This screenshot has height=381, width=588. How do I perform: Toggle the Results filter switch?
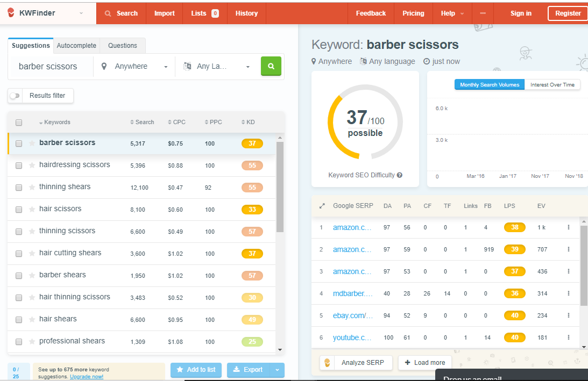[15, 96]
